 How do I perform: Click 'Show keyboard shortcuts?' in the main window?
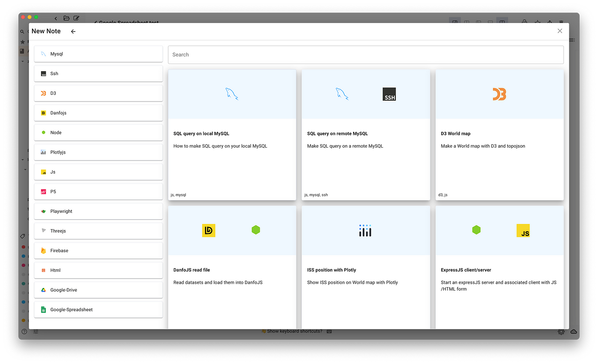294,332
